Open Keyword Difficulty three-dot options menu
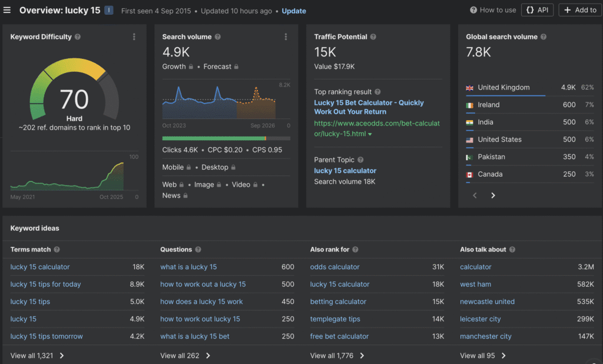Viewport: 603px width, 364px height. click(x=134, y=37)
